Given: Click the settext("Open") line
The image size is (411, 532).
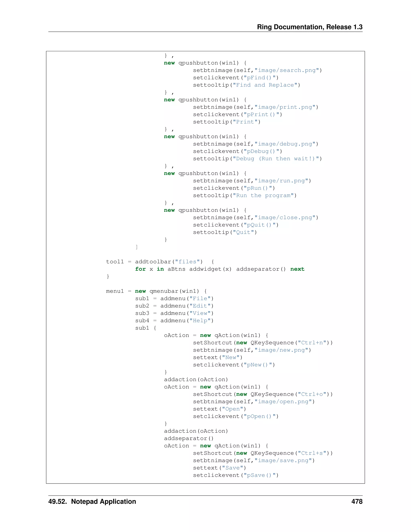Looking at the screenshot, I should 219,409.
